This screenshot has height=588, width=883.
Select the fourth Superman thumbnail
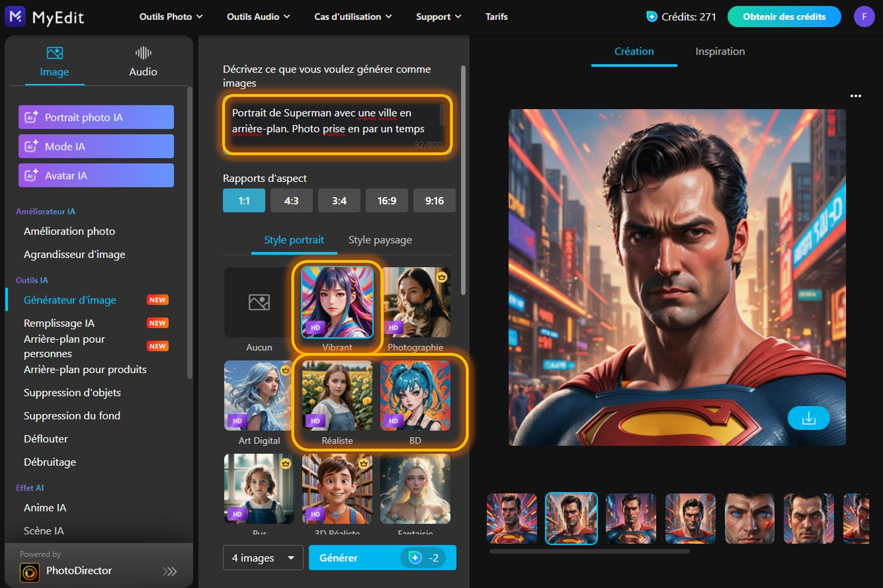tap(690, 518)
